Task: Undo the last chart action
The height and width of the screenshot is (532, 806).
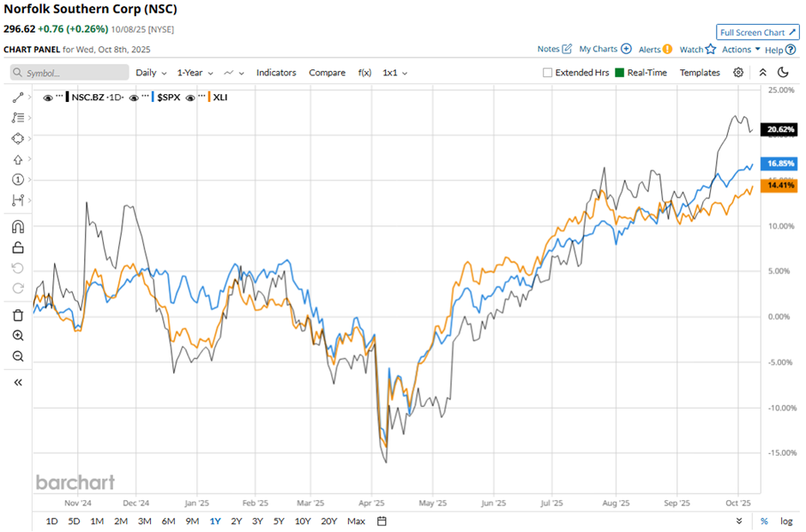Action: click(18, 268)
